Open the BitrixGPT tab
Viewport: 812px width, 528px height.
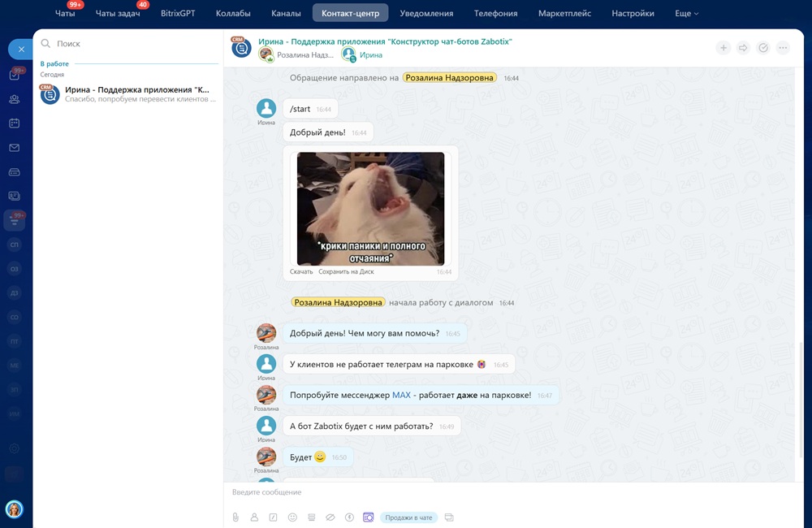(178, 14)
